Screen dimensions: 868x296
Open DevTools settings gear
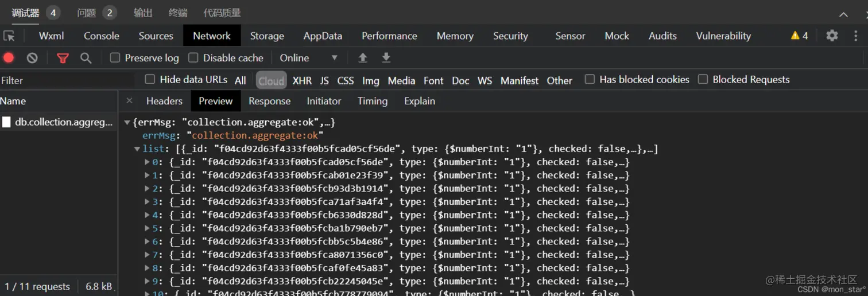(x=832, y=36)
